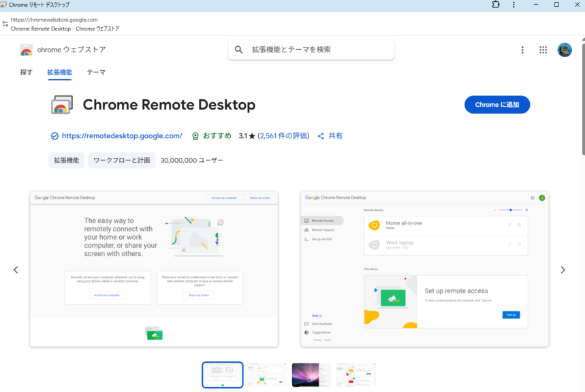Click the おすすめ featured badge
The width and height of the screenshot is (585, 392).
pyautogui.click(x=212, y=136)
